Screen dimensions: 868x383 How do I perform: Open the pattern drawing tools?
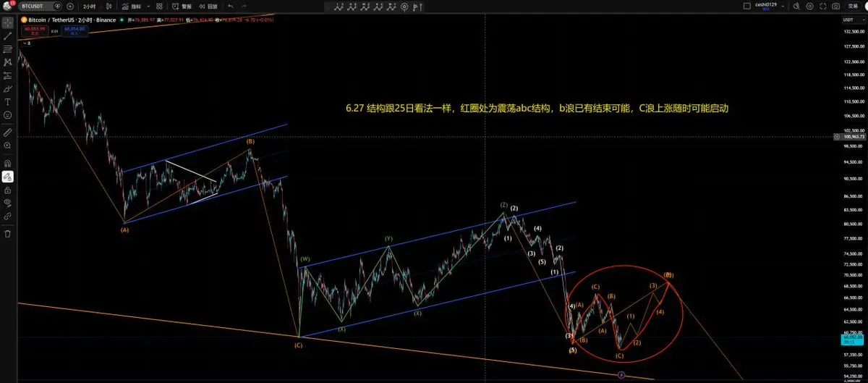click(x=8, y=62)
